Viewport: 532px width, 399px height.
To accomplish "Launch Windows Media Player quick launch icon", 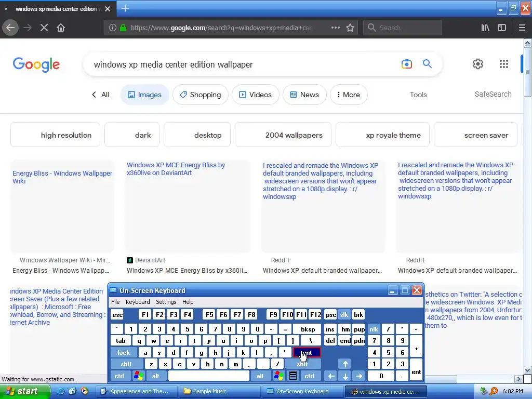I will [x=84, y=391].
